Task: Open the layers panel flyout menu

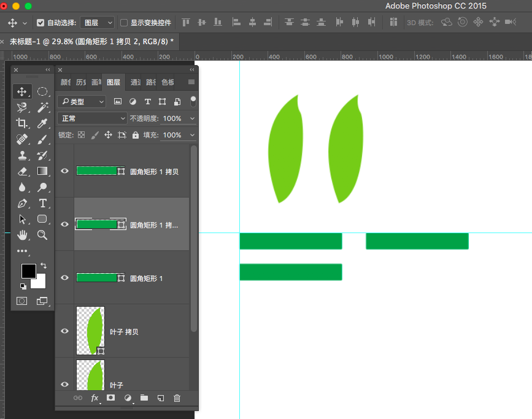Action: pos(191,82)
